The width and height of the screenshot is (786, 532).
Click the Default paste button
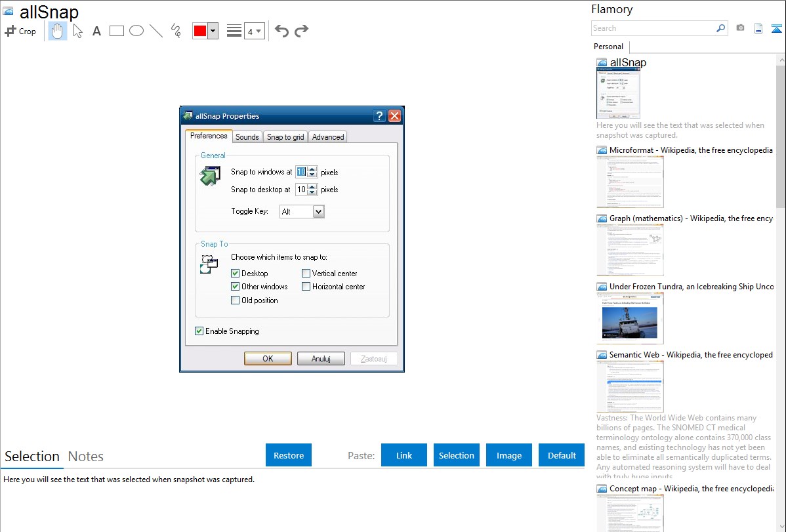coord(562,455)
